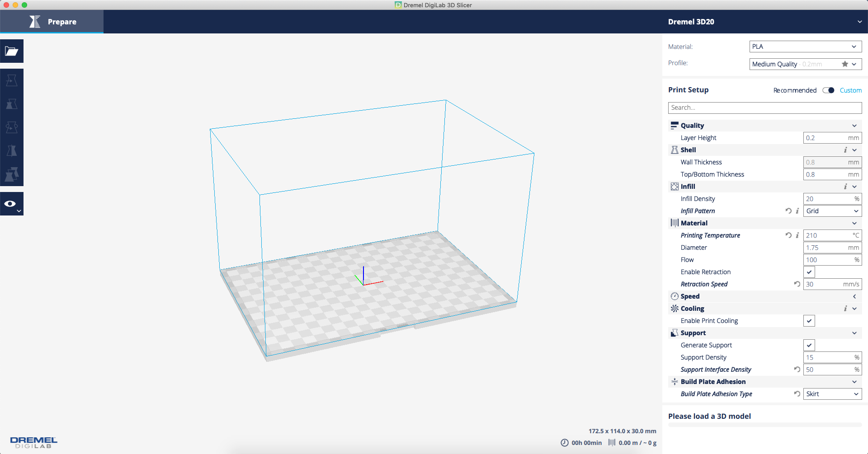Open the view mode eye icon

point(9,203)
